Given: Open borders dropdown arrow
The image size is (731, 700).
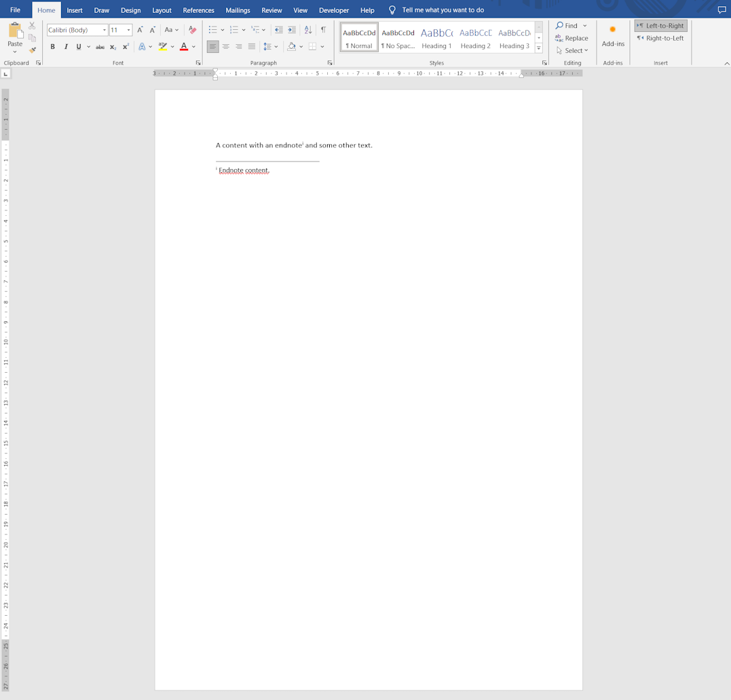Looking at the screenshot, I should (x=322, y=47).
